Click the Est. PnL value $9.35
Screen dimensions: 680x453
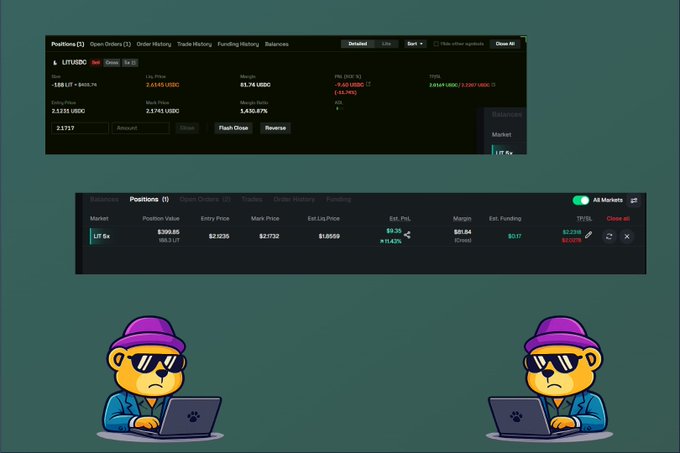point(394,231)
